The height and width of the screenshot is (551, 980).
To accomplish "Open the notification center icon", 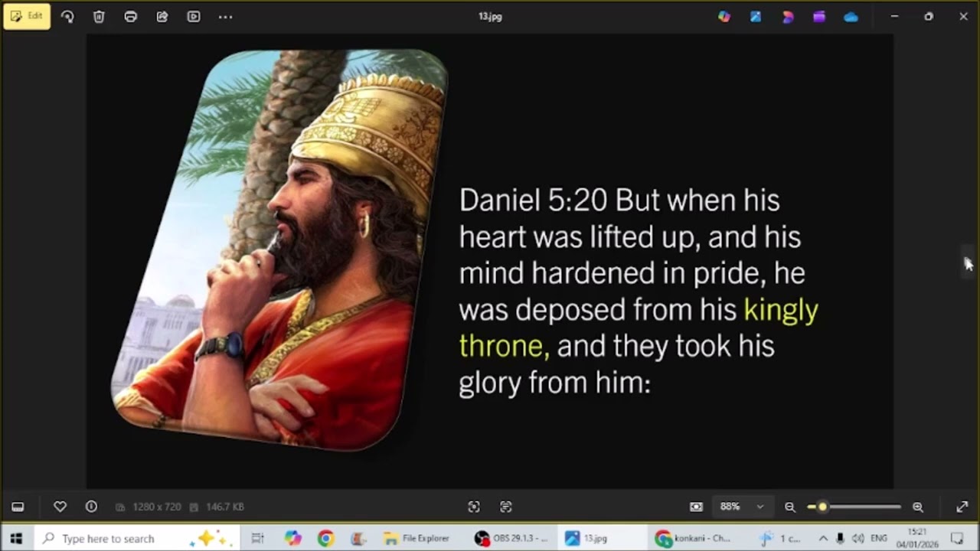I will tap(957, 538).
